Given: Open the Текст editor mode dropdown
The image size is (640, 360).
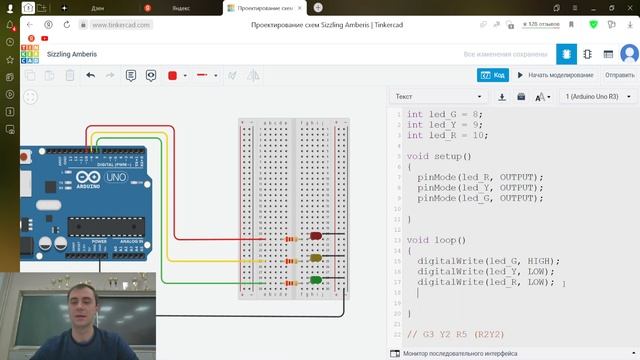Looking at the screenshot, I should point(438,97).
